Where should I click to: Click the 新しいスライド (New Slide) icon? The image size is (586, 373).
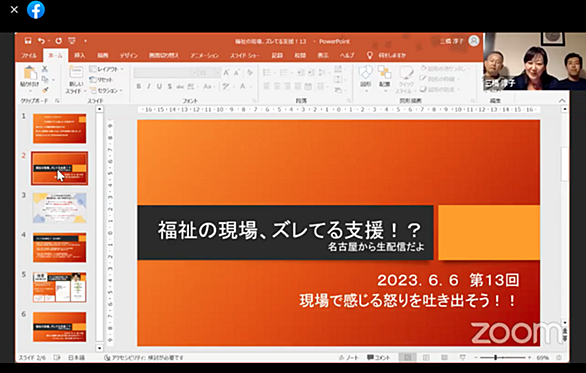76,72
